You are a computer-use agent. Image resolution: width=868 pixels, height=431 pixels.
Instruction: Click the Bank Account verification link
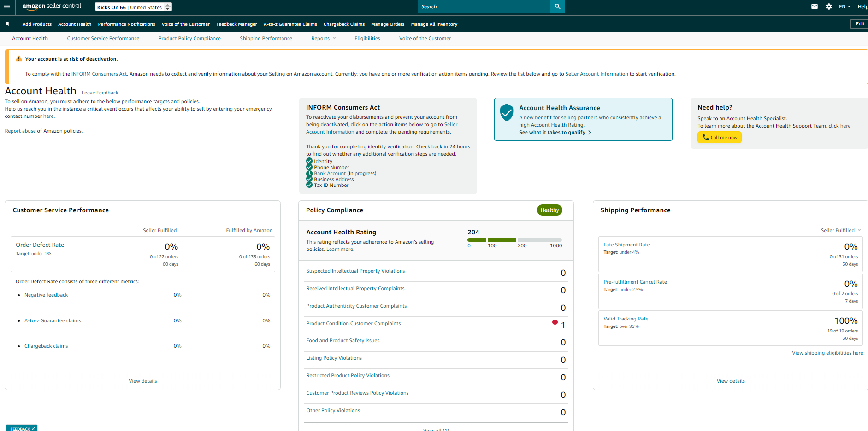[x=330, y=173]
